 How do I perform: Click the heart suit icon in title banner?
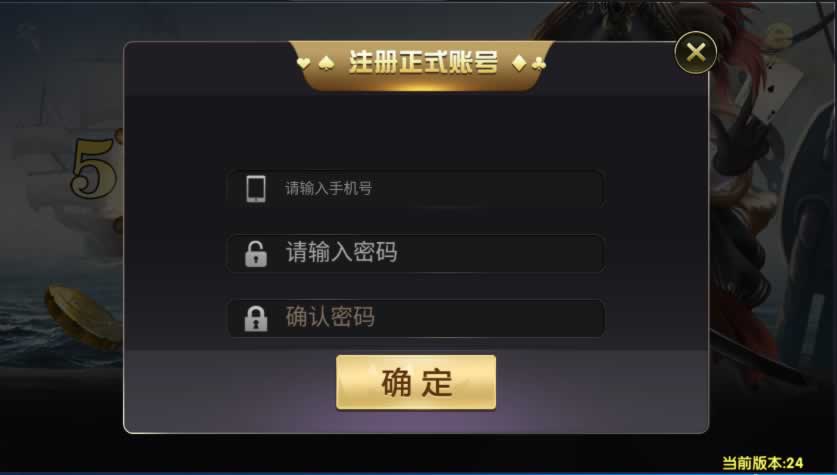point(303,63)
